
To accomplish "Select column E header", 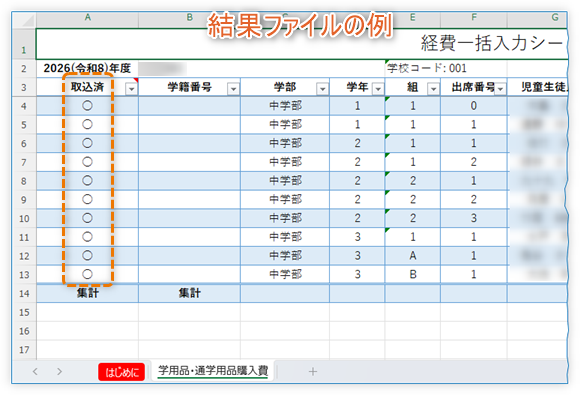I will [x=412, y=17].
